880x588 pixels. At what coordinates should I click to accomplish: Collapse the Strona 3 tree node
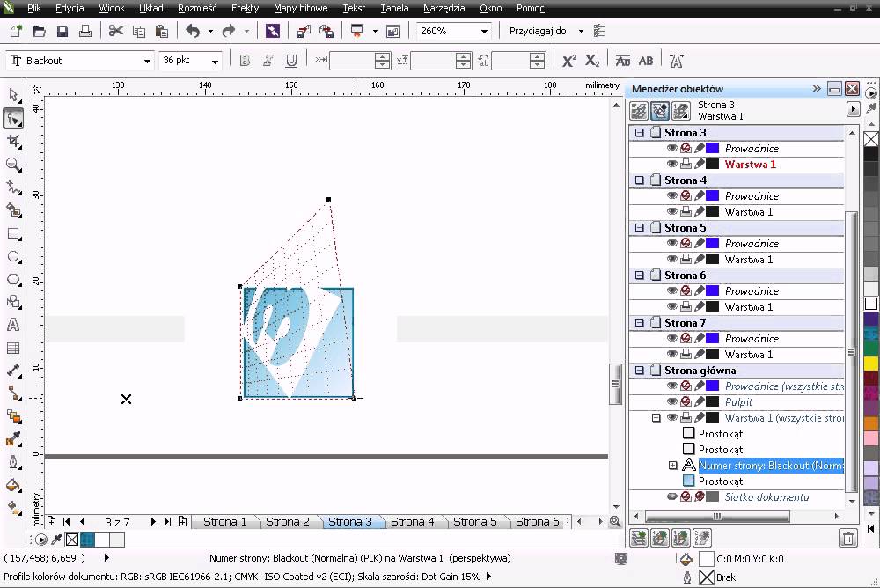[x=639, y=133]
